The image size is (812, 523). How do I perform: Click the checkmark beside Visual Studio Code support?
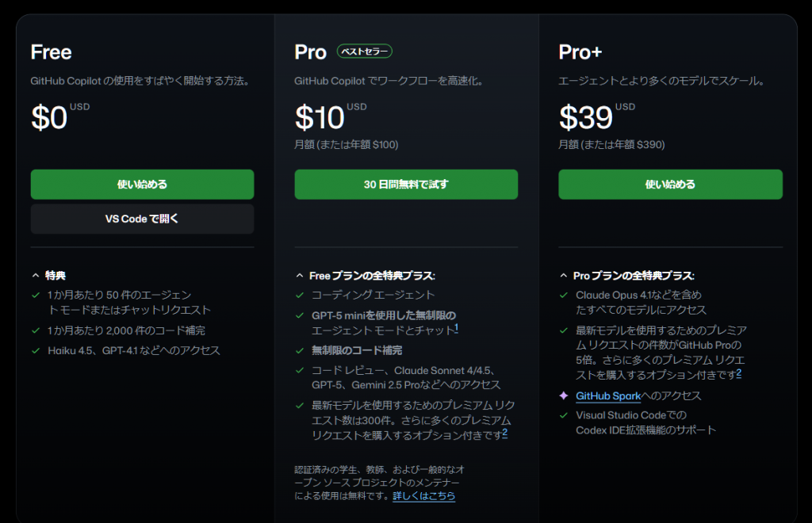pos(564,415)
